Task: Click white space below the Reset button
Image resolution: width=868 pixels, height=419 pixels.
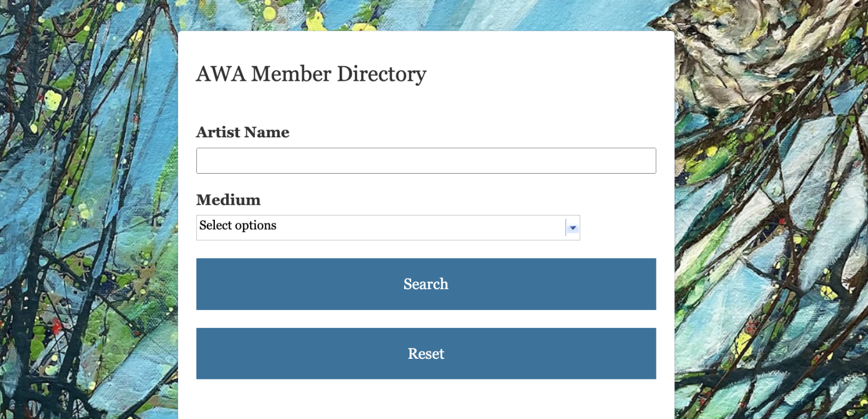Action: pos(426,399)
